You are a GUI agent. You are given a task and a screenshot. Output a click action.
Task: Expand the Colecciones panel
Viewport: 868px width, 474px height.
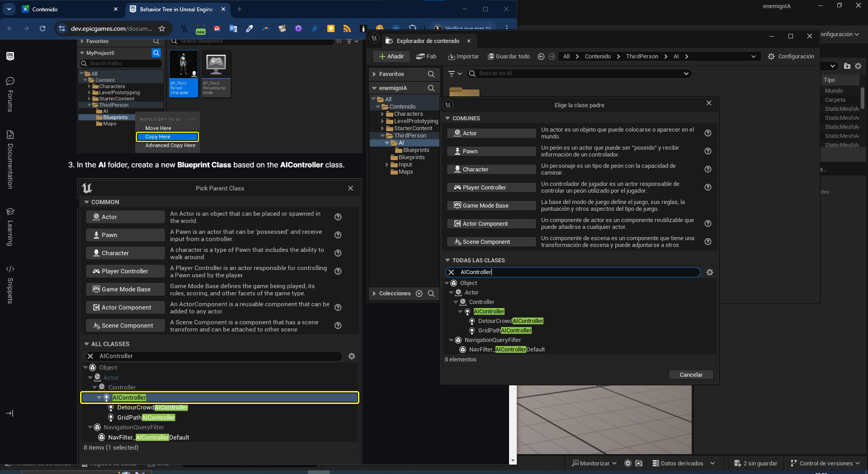374,294
